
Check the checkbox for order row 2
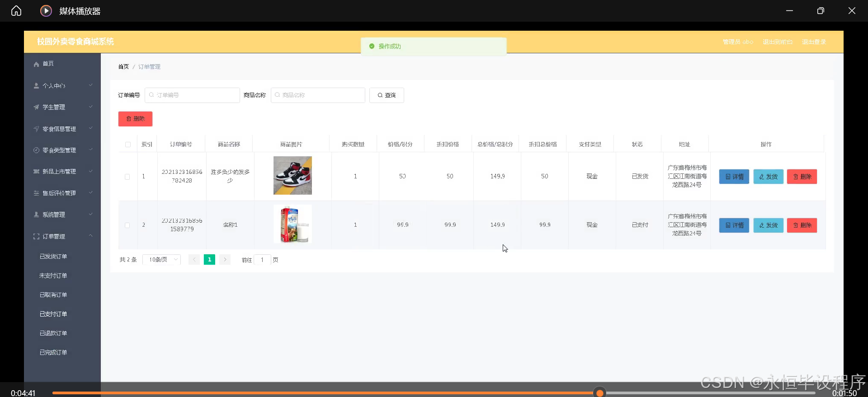coord(127,225)
